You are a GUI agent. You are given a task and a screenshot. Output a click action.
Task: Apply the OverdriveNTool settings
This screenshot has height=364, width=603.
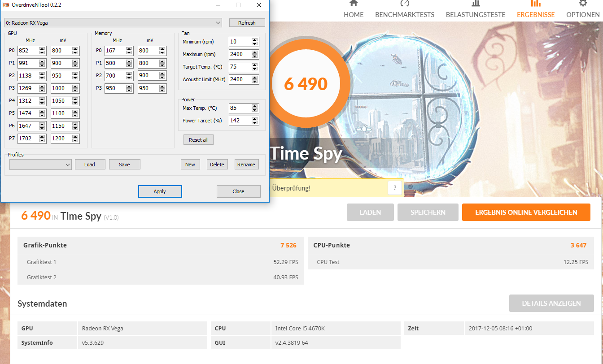[160, 191]
